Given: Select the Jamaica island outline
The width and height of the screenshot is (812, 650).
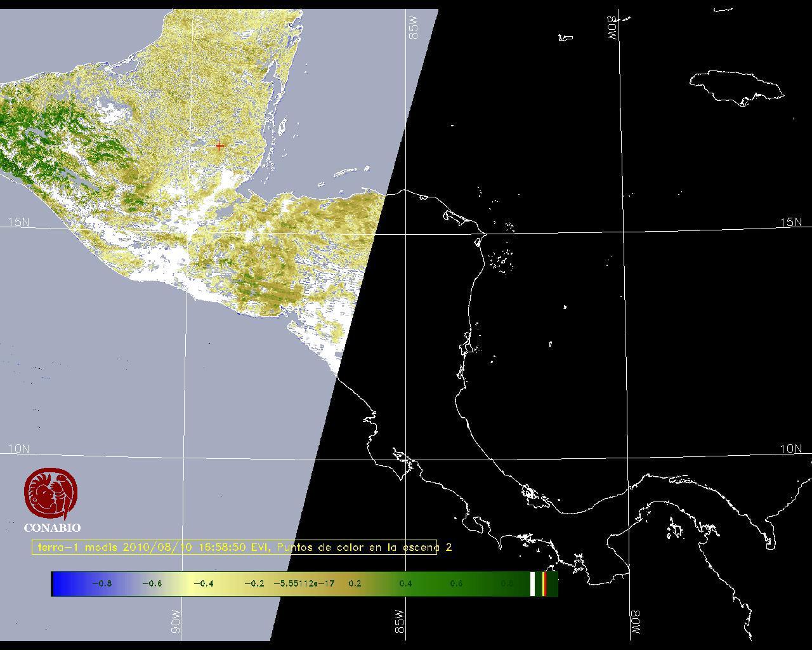Looking at the screenshot, I should (737, 86).
